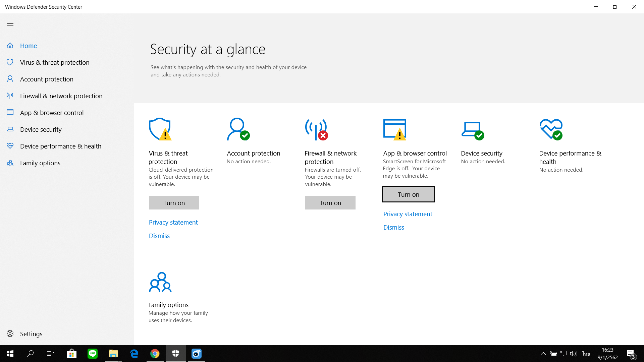Click the Thai language input indicator
The width and height of the screenshot is (644, 362).
(586, 353)
